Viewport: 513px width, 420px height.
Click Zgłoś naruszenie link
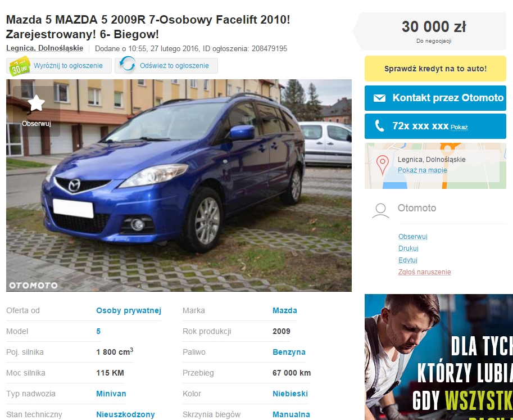click(424, 272)
